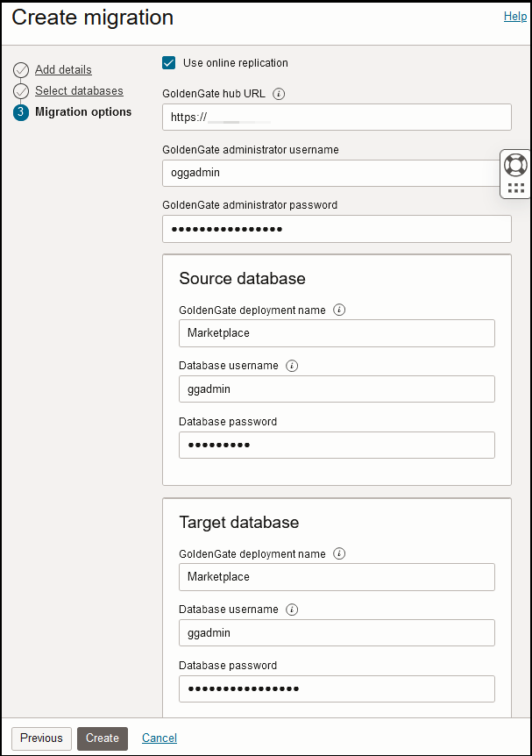Screen dimensions: 532x756
Task: Go to Add details step
Action: [63, 70]
